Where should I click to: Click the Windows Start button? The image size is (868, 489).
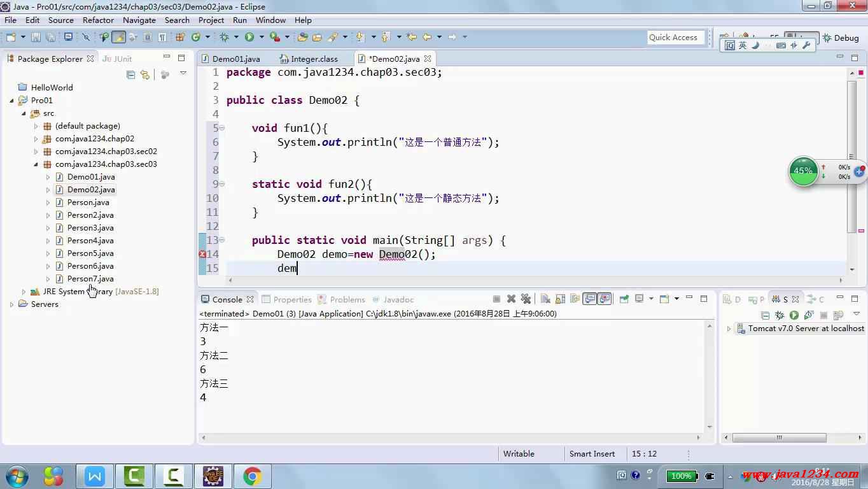click(17, 476)
